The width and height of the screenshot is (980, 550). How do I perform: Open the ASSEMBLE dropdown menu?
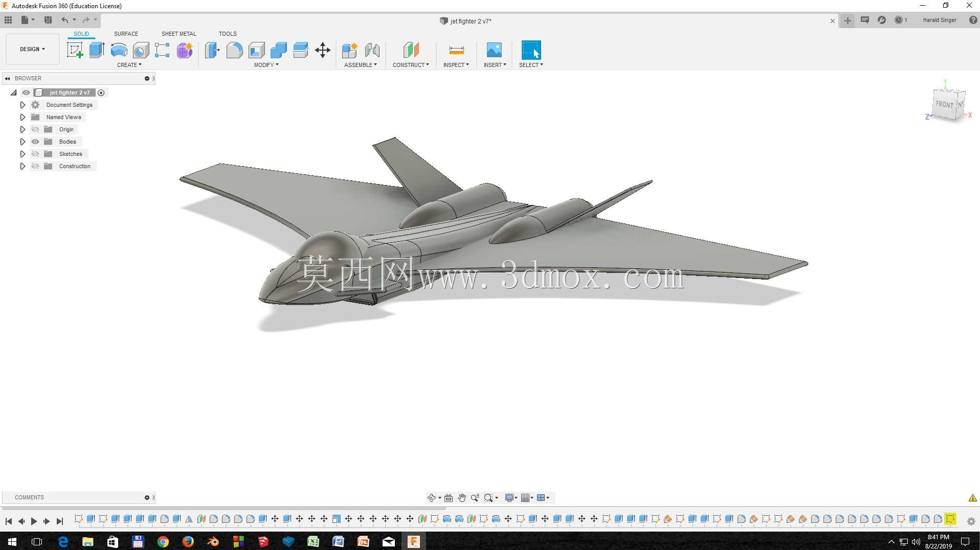pyautogui.click(x=361, y=65)
